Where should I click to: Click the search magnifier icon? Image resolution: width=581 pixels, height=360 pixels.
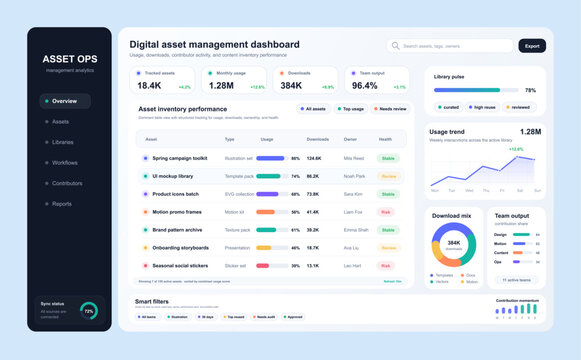[x=395, y=46]
